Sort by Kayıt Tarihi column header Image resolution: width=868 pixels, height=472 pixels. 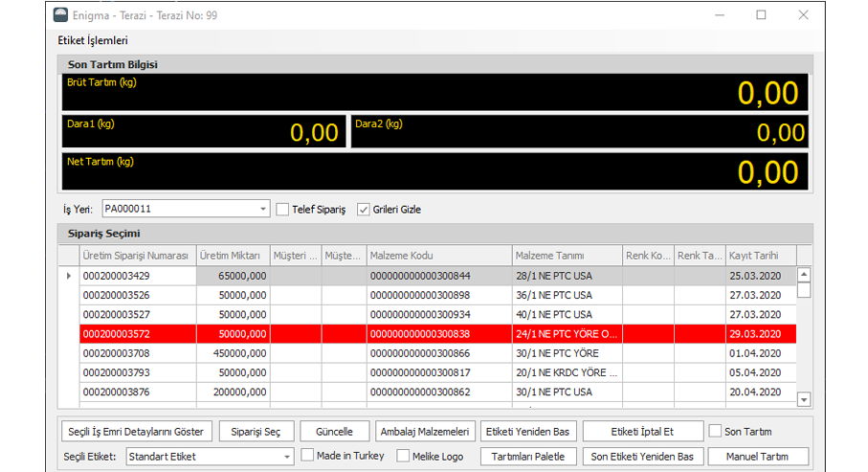(x=761, y=256)
